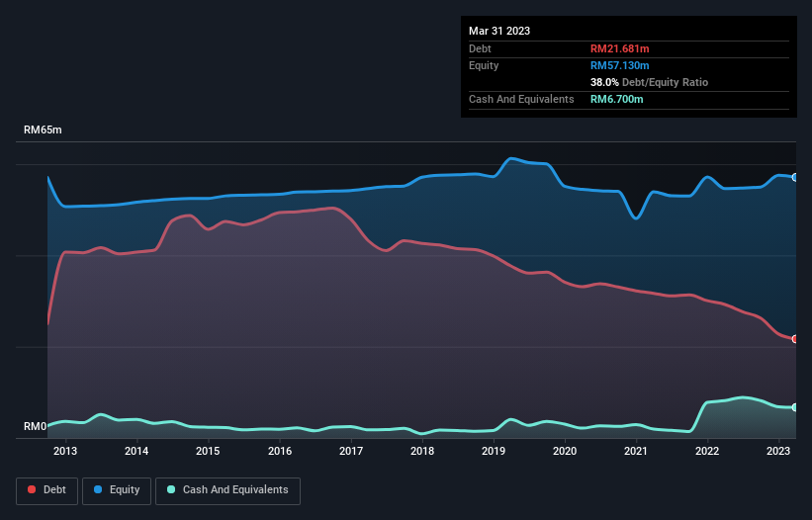Click the 2014 x-axis label
This screenshot has height=520, width=812.
136,451
